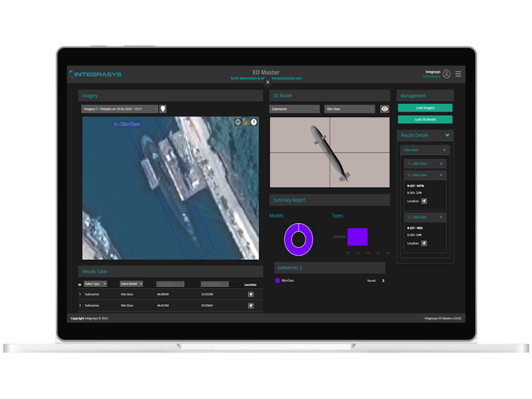Click the map pin icon beside imagery selector

(x=163, y=109)
